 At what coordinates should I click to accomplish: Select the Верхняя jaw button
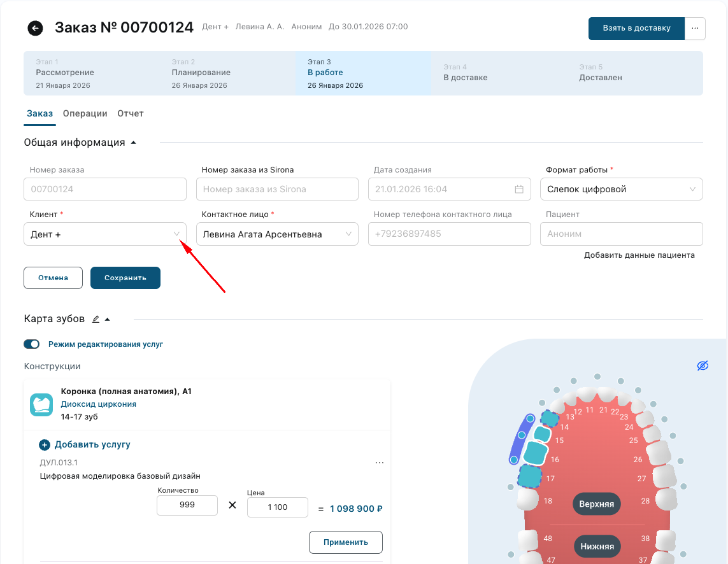pos(596,504)
